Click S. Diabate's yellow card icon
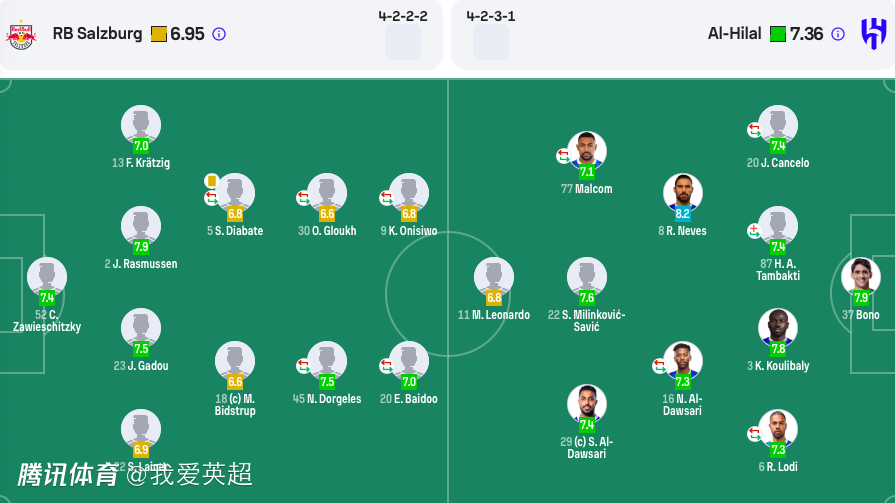 click(x=211, y=181)
